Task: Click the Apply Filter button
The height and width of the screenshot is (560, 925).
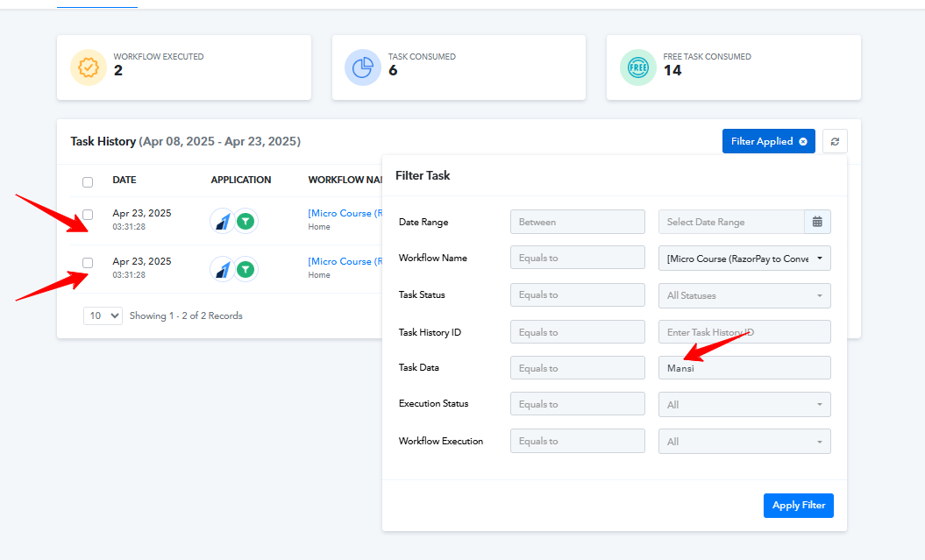Action: tap(798, 506)
